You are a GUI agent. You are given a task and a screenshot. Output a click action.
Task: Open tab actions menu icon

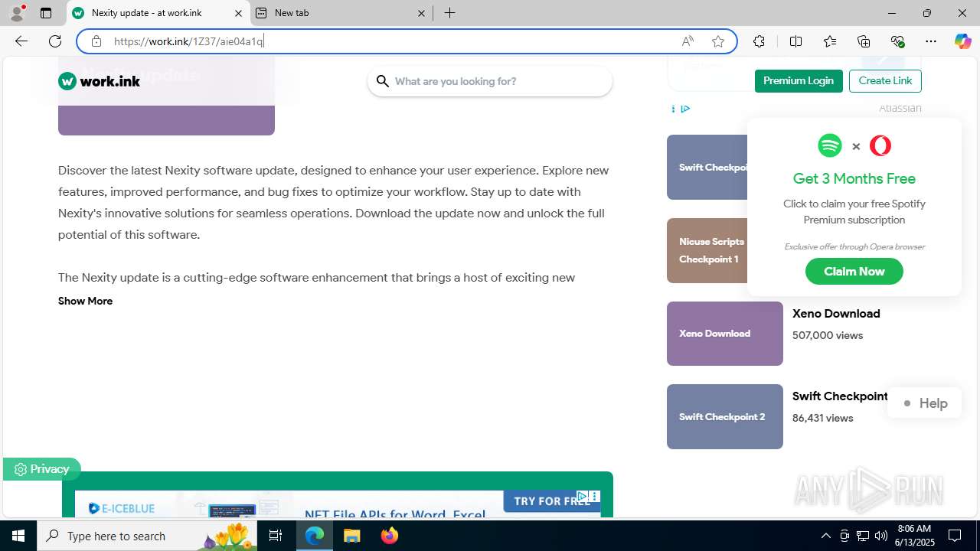[46, 13]
